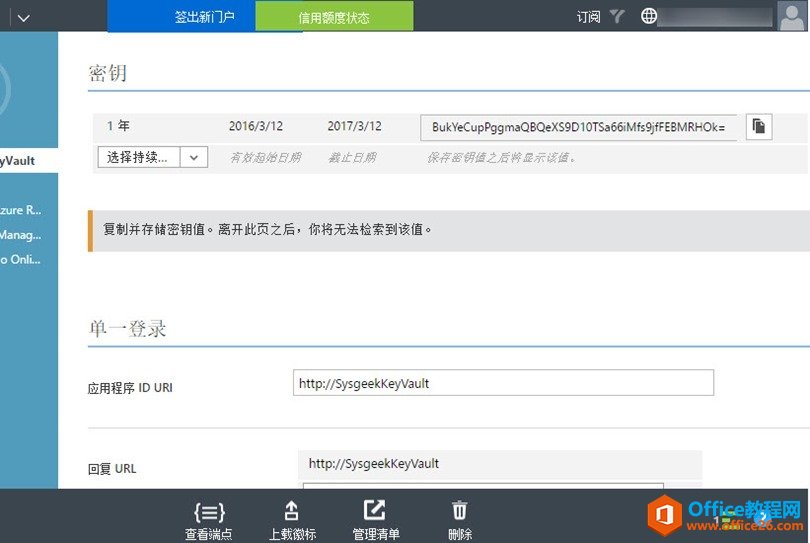Click the generated key value text field

(x=578, y=127)
